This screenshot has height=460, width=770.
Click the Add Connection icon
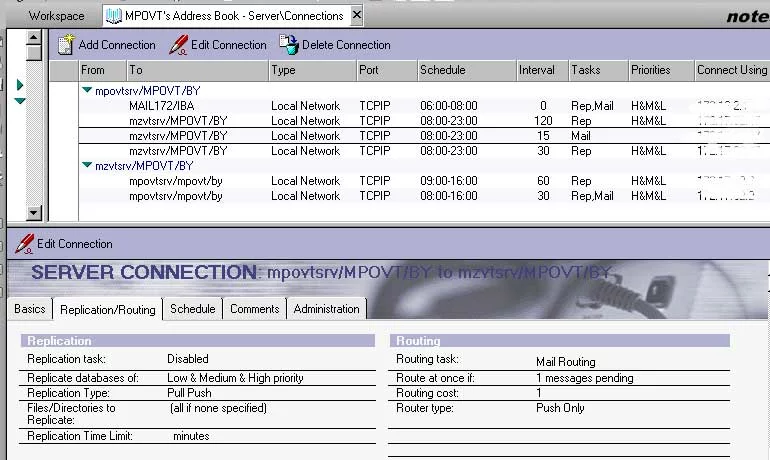click(66, 44)
